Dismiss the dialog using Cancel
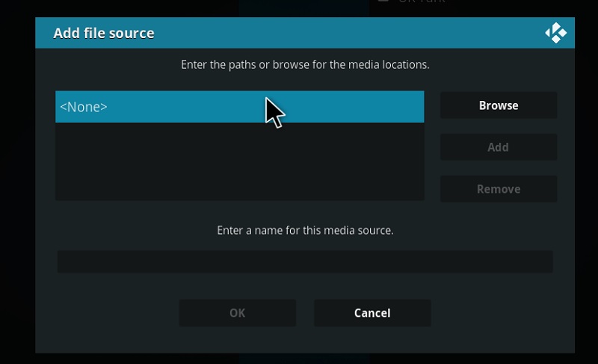 (372, 313)
